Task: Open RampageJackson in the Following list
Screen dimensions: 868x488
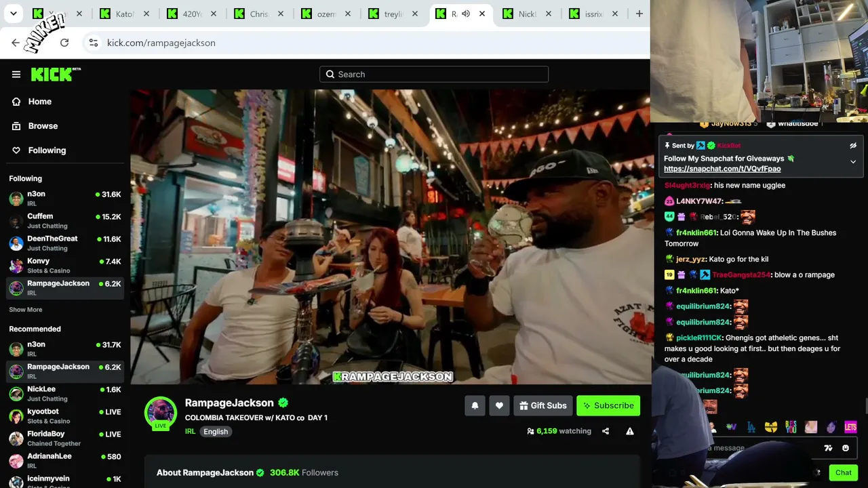Action: click(65, 288)
